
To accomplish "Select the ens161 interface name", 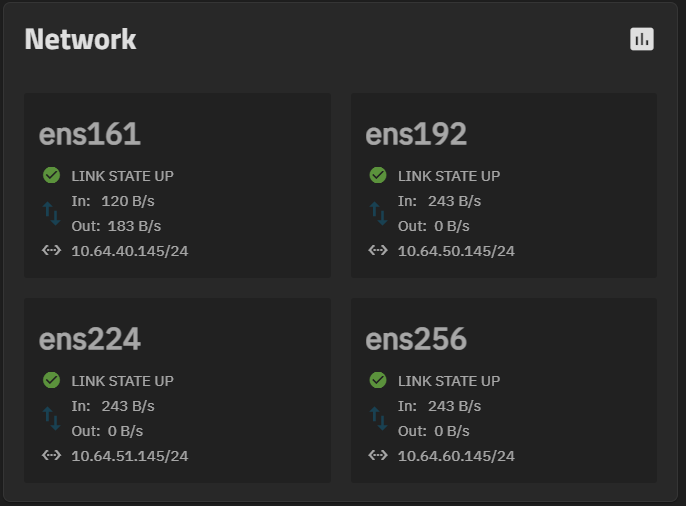I will tap(90, 134).
